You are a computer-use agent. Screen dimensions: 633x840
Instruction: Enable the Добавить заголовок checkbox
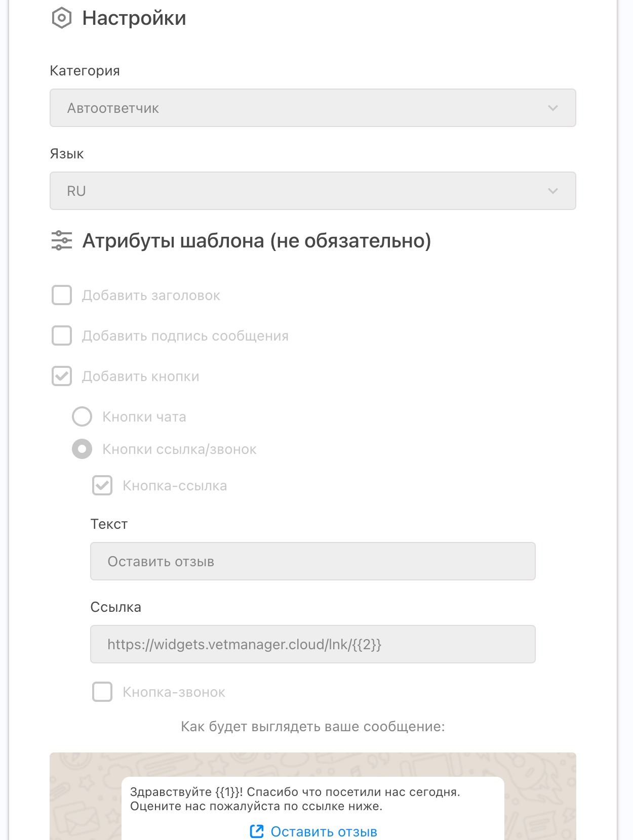[62, 295]
